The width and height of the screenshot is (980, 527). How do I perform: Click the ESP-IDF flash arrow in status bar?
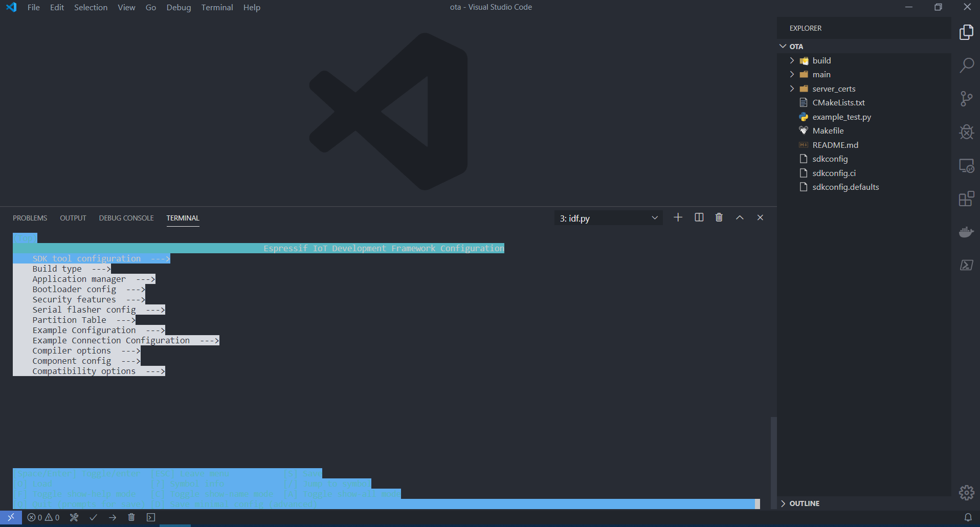(112, 517)
